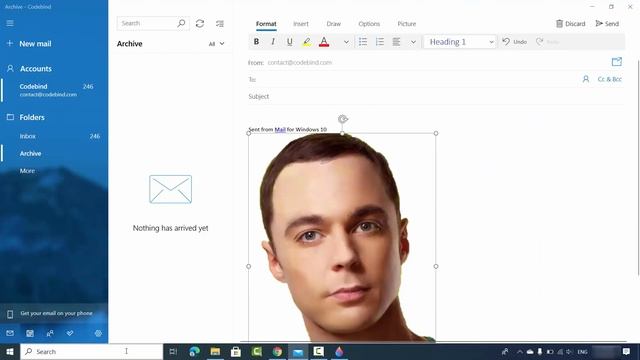
Task: Open the Picture tab
Action: click(x=407, y=24)
